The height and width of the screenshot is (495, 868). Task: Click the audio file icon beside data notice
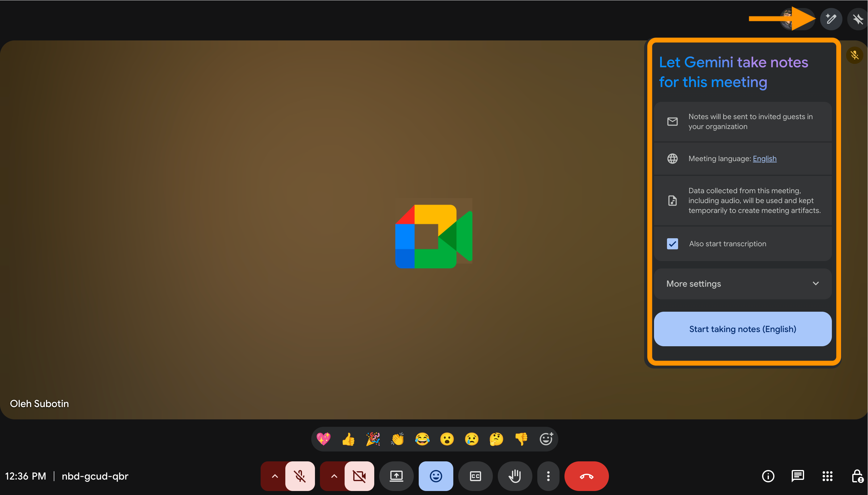[673, 201]
